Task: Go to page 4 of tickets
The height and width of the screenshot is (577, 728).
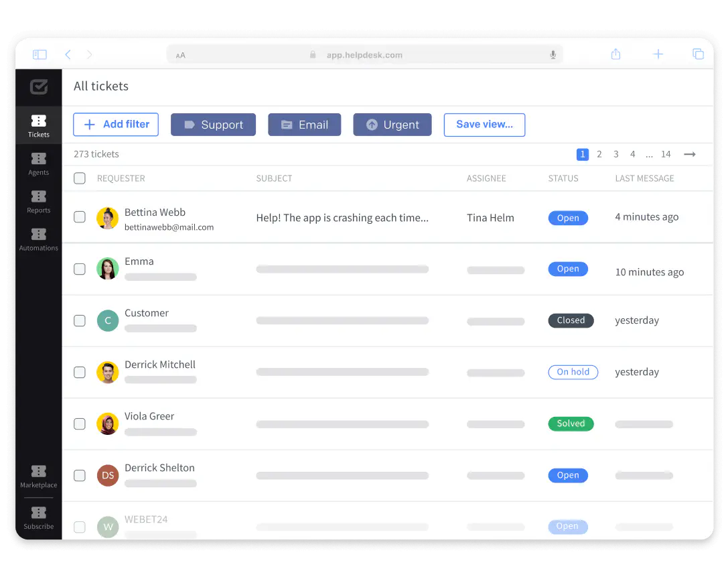Action: (x=632, y=154)
